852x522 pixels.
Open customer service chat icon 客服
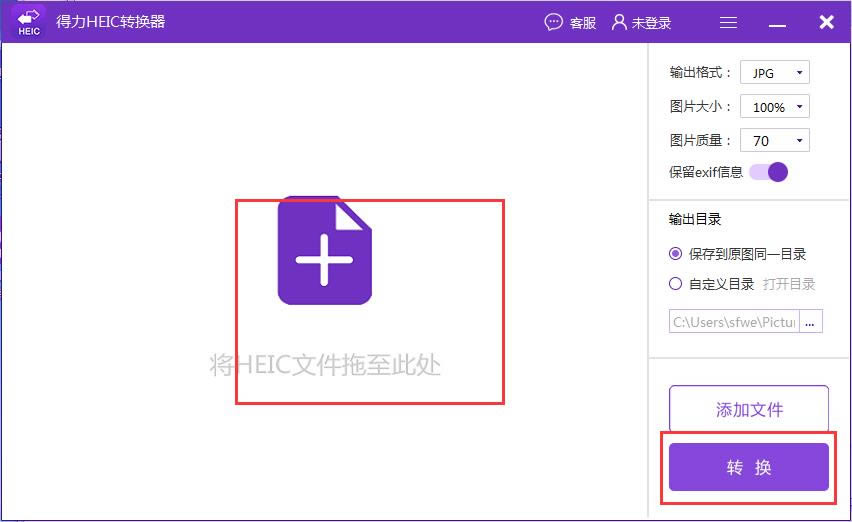pos(554,22)
